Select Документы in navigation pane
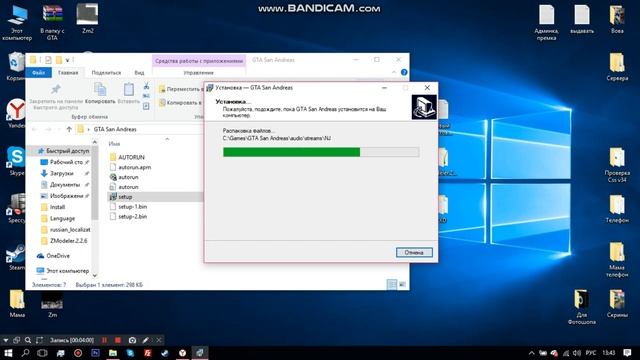Screen dimensions: 640x360 tap(61, 184)
